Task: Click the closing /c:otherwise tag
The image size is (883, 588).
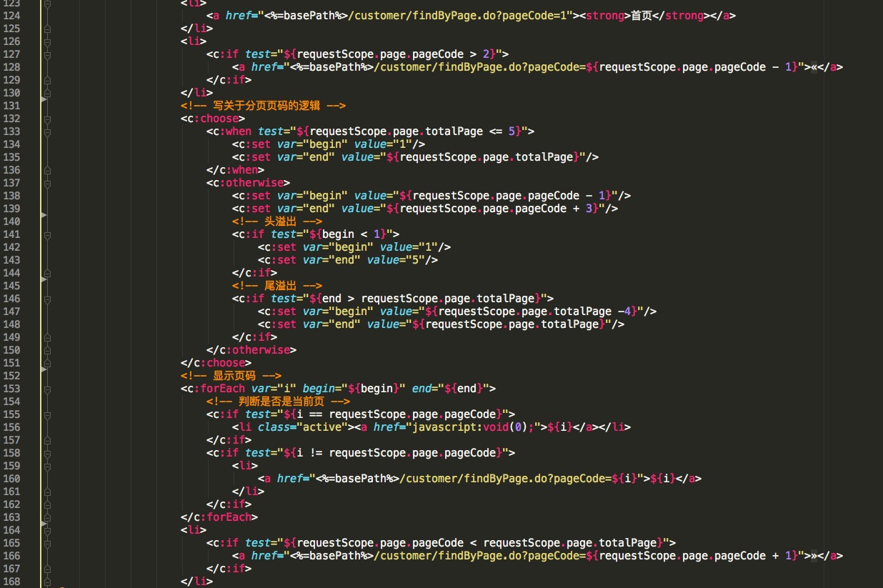Action: 251,350
